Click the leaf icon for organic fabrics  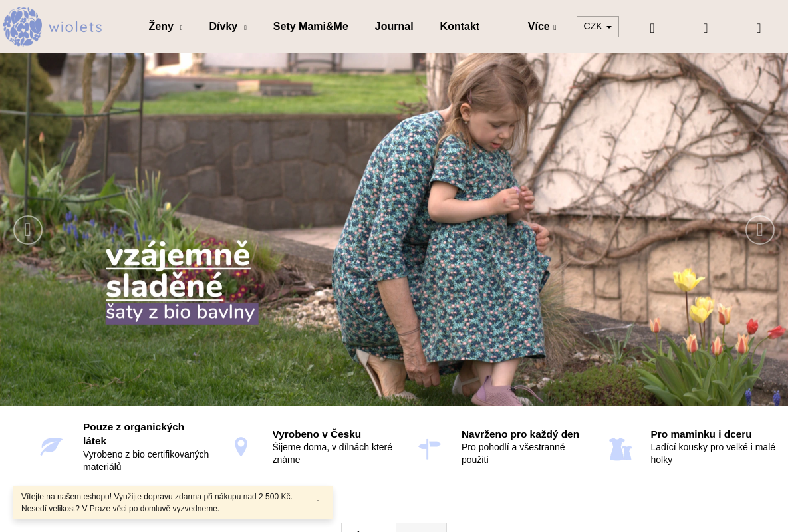coord(51,446)
